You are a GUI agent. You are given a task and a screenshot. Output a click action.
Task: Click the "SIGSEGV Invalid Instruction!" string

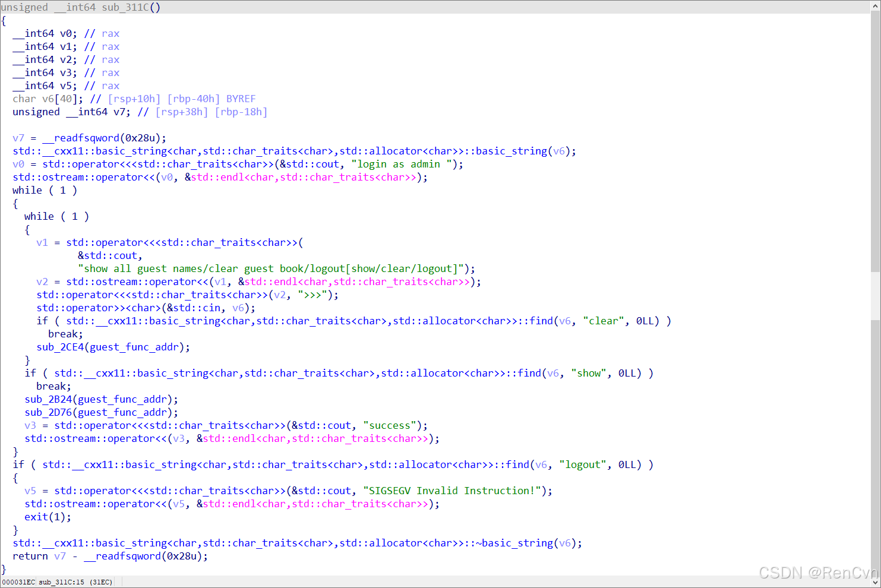pyautogui.click(x=452, y=491)
